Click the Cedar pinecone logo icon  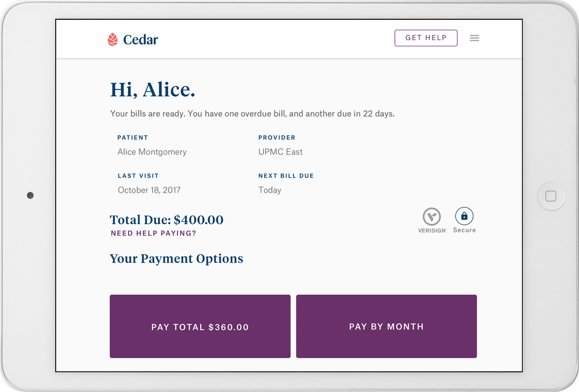113,39
